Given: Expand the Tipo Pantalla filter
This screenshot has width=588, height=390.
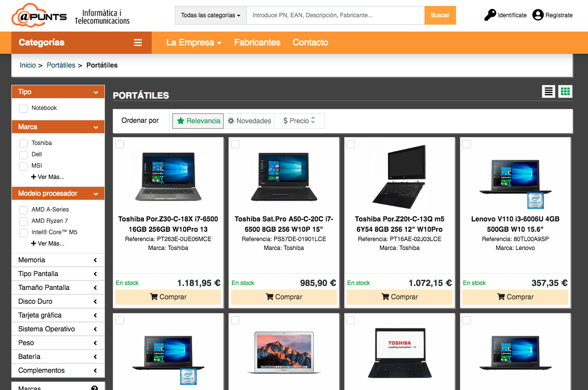Looking at the screenshot, I should (x=58, y=274).
